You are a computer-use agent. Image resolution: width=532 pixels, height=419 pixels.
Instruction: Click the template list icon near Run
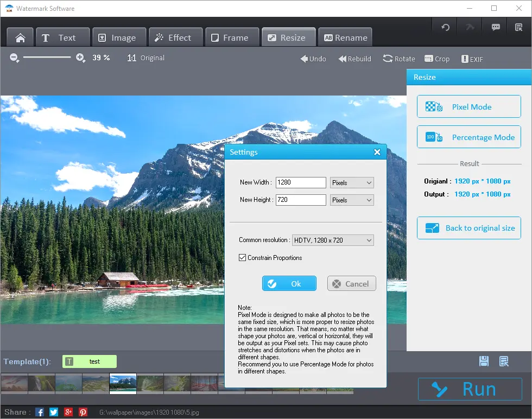tap(504, 361)
